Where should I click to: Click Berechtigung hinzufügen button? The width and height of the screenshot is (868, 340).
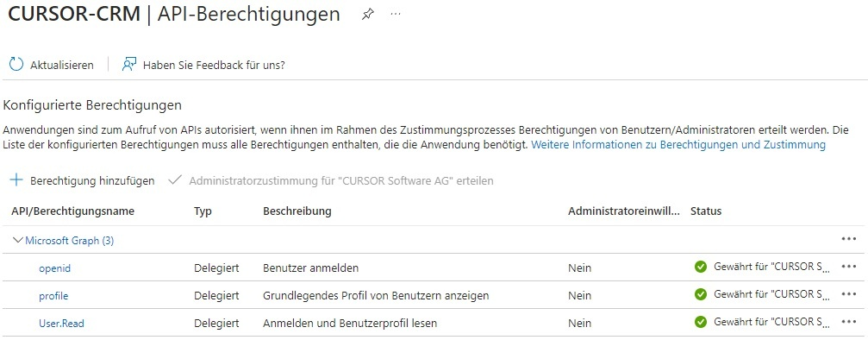pyautogui.click(x=83, y=180)
